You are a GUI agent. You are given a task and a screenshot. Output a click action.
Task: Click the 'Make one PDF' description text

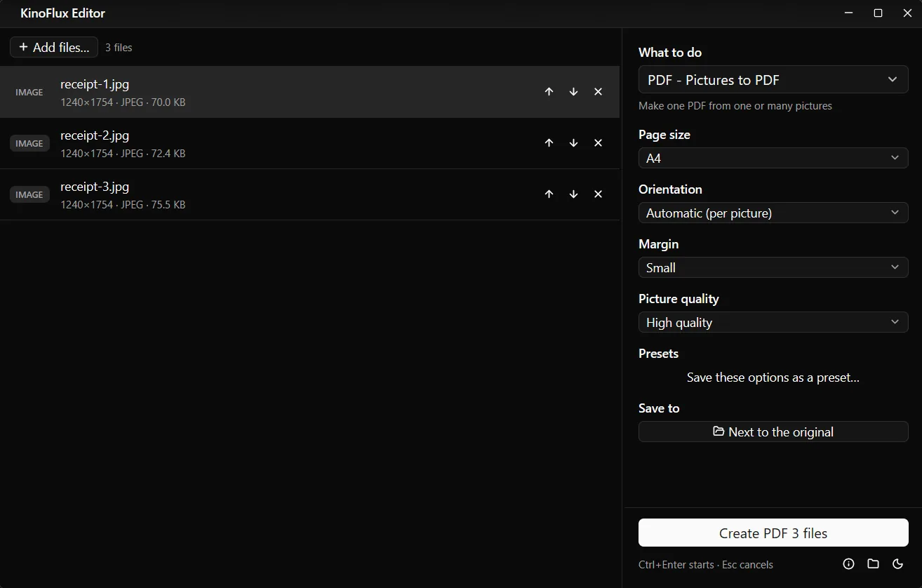[x=735, y=106]
